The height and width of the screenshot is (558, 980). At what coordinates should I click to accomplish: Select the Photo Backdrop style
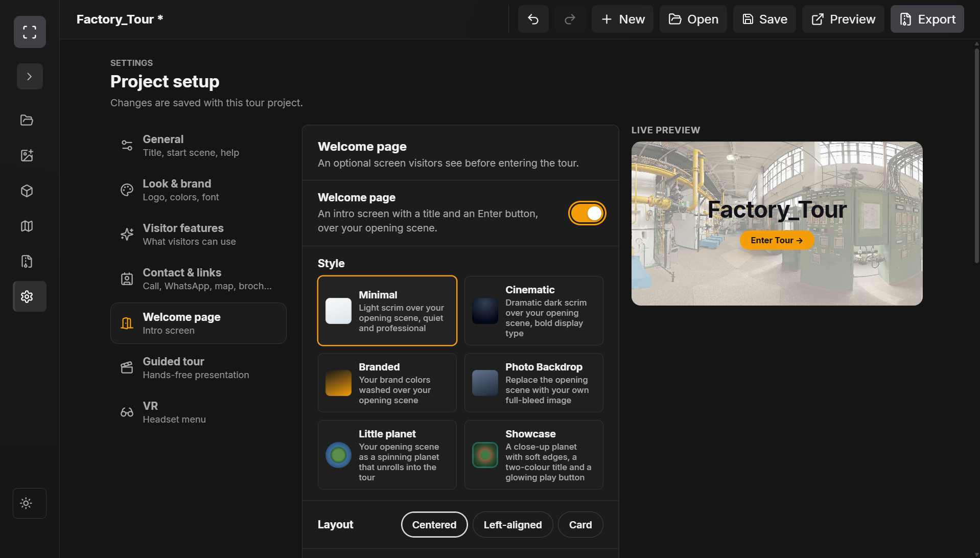pos(533,383)
